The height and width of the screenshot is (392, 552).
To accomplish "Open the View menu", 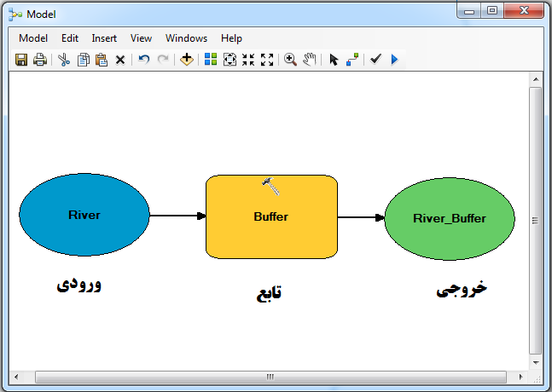I will pos(141,38).
